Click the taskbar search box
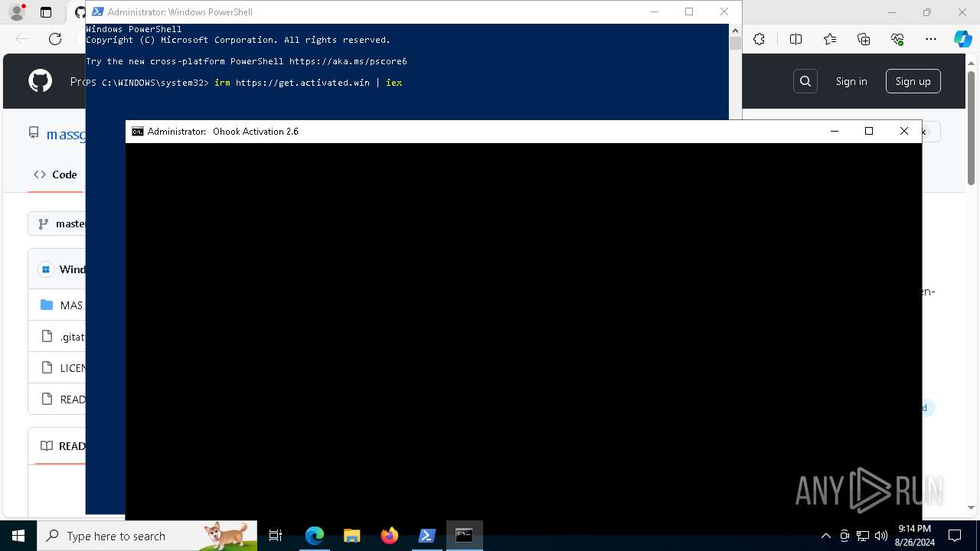980x551 pixels. (147, 536)
